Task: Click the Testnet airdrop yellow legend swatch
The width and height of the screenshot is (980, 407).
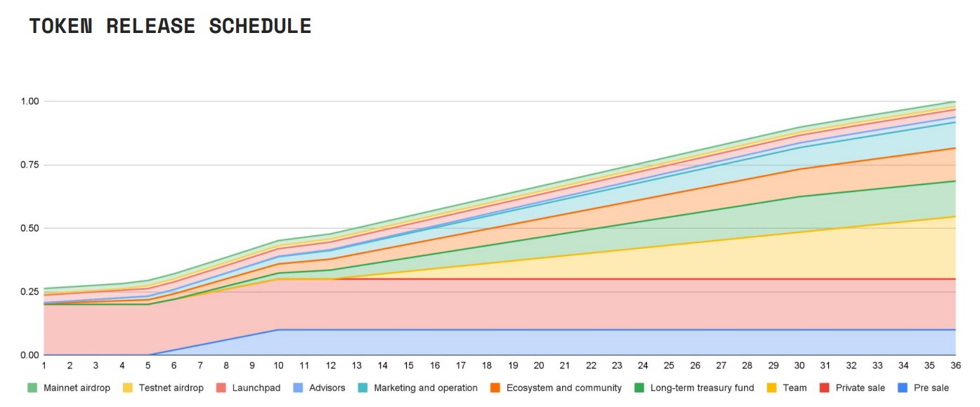Action: [127, 388]
